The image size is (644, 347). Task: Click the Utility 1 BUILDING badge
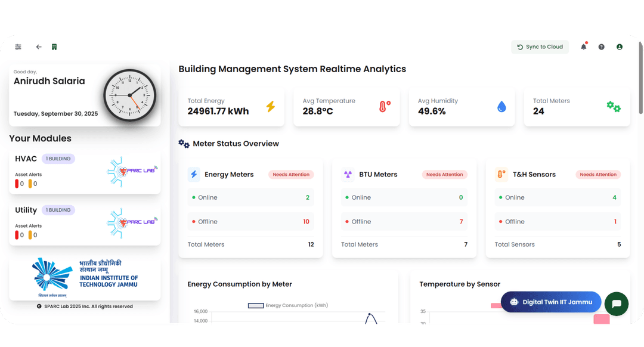58,210
